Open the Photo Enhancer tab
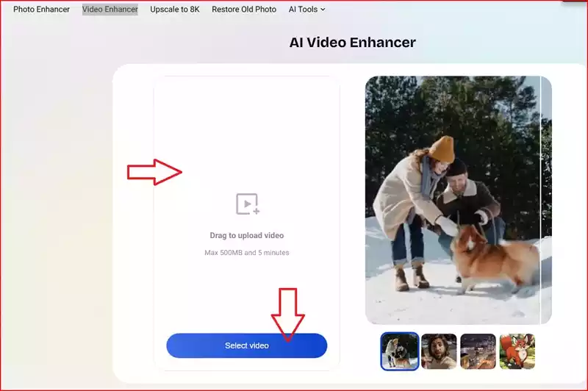 (41, 10)
